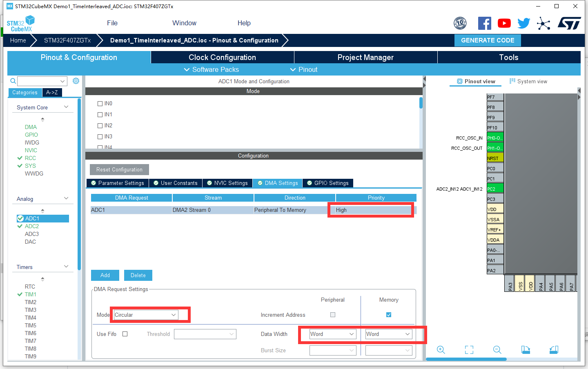588x369 pixels.
Task: Open the Memory data width Word dropdown
Action: (x=389, y=334)
